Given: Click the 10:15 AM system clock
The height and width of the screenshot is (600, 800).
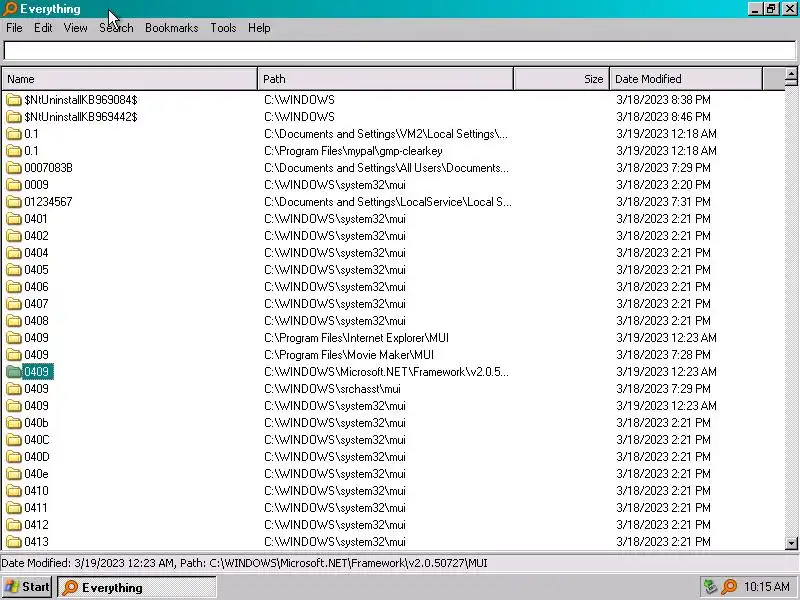Looking at the screenshot, I should (767, 587).
